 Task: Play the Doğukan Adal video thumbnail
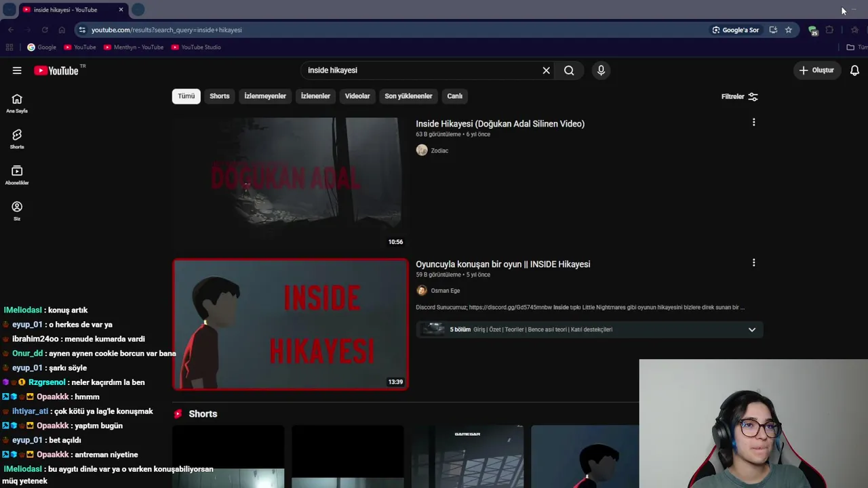[x=290, y=184]
